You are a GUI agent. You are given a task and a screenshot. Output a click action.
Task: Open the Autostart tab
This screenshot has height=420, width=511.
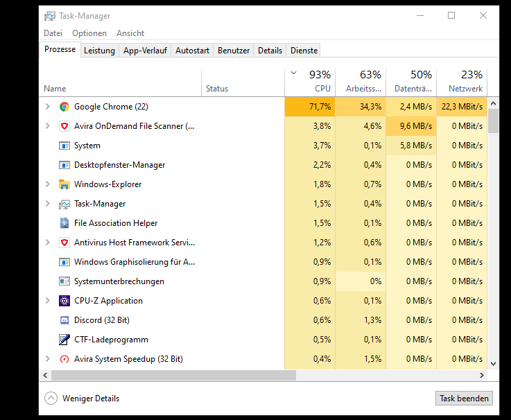coord(192,51)
